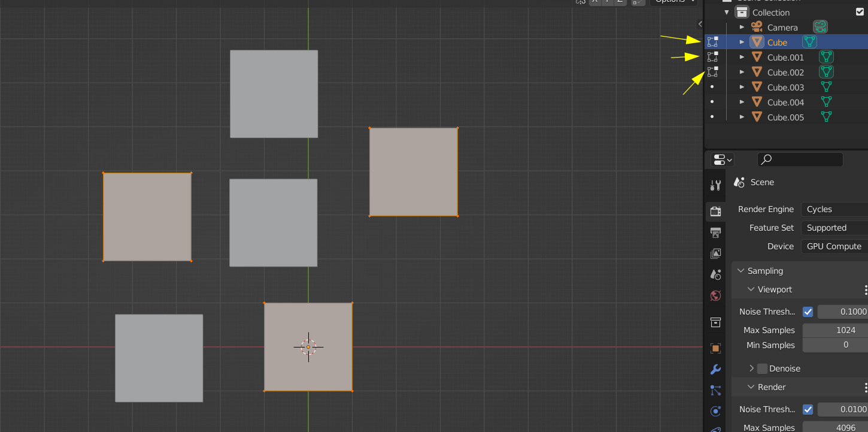Expand the Cube.004 row in outliner
The image size is (868, 432).
pos(742,102)
